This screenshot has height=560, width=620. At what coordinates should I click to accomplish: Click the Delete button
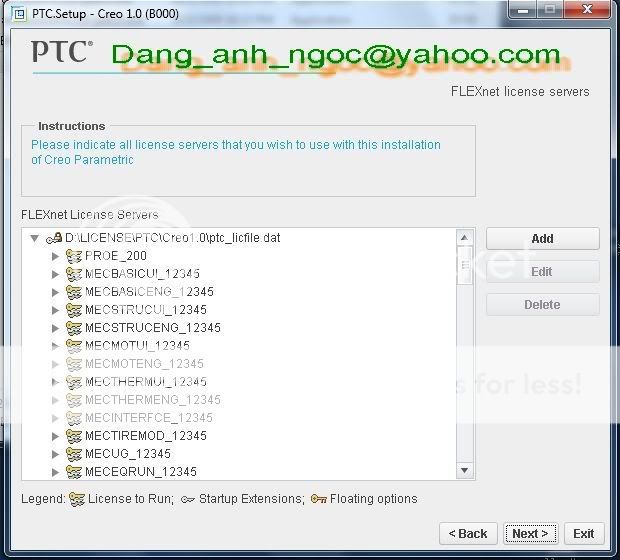click(x=542, y=305)
